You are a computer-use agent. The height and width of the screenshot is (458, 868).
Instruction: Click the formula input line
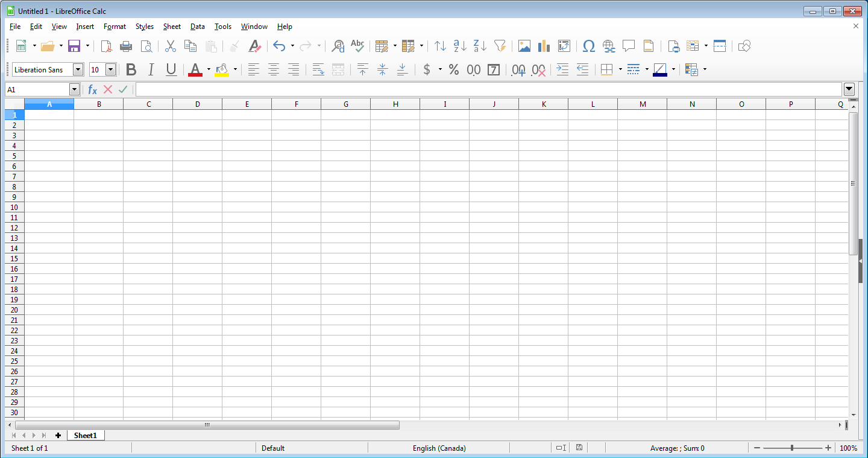(x=489, y=89)
